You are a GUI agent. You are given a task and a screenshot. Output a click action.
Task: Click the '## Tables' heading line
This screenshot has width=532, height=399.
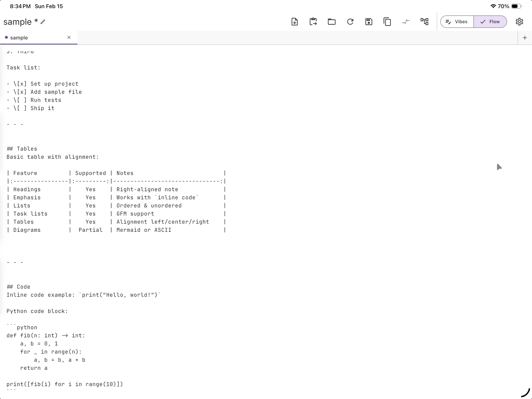[x=22, y=149]
